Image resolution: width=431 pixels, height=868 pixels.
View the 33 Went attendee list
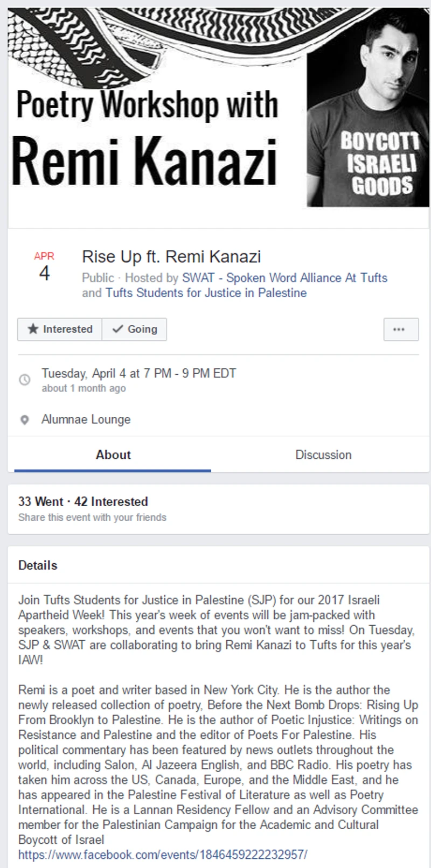(x=40, y=502)
